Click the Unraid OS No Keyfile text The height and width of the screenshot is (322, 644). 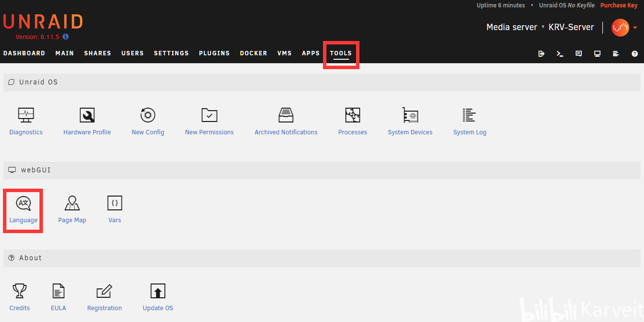(x=567, y=5)
